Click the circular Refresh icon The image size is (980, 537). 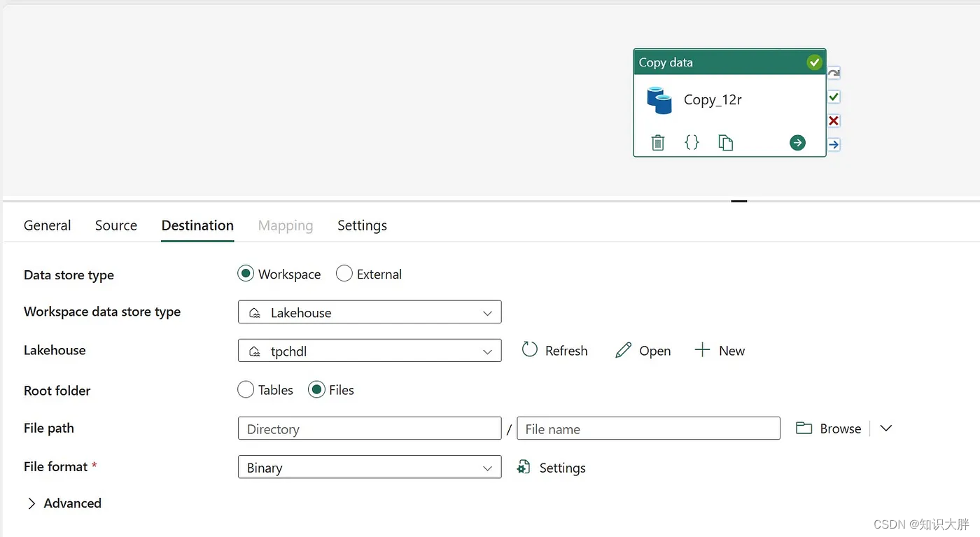[x=530, y=349]
